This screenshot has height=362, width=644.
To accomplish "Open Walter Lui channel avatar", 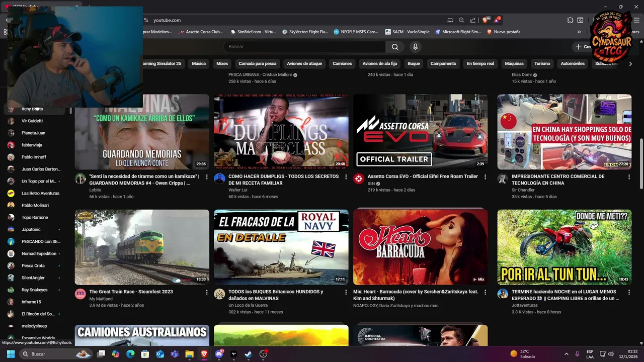I will coord(219,178).
